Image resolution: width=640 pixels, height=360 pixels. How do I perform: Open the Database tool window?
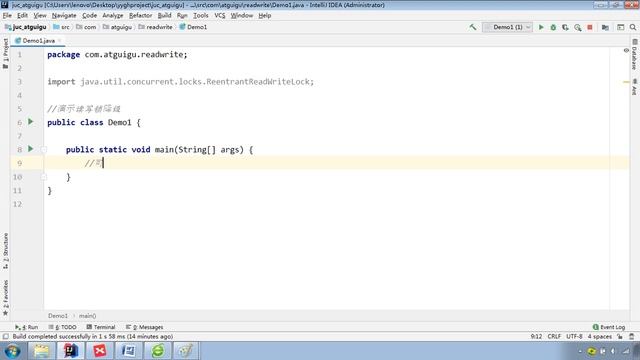(635, 54)
